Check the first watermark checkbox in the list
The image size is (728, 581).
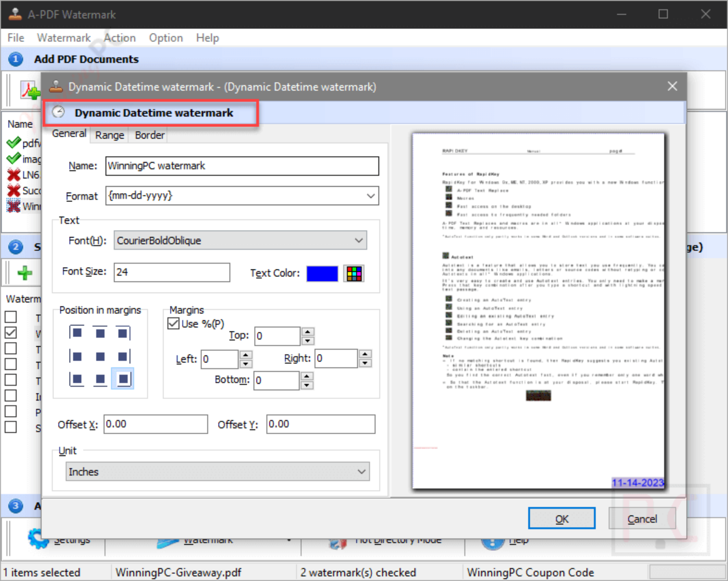click(x=11, y=316)
